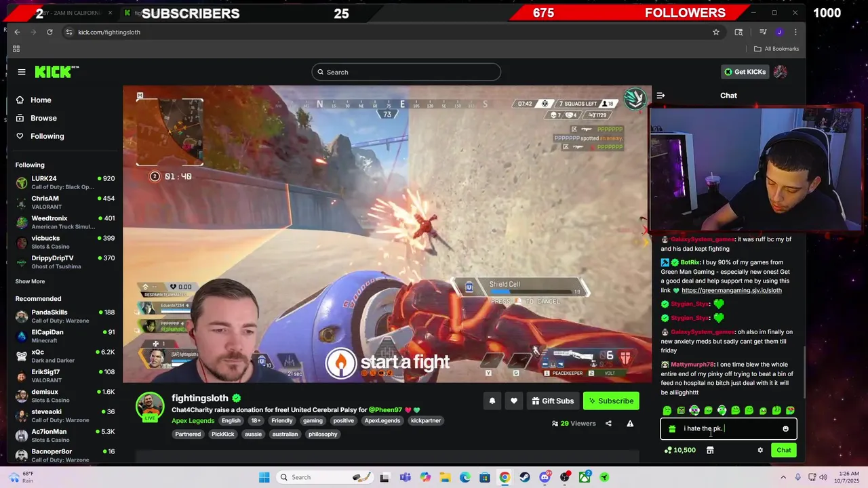Share the stream via share icon
Viewport: 868px width, 488px height.
[608, 424]
